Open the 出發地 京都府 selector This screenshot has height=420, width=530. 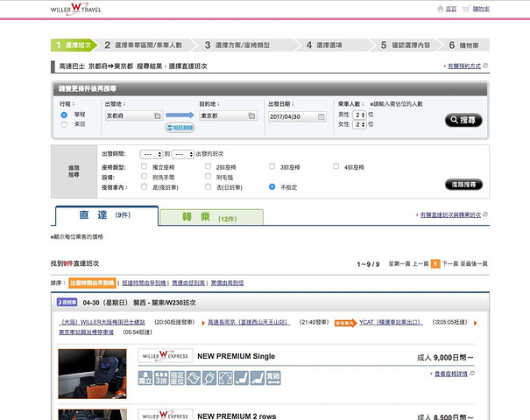[133, 115]
